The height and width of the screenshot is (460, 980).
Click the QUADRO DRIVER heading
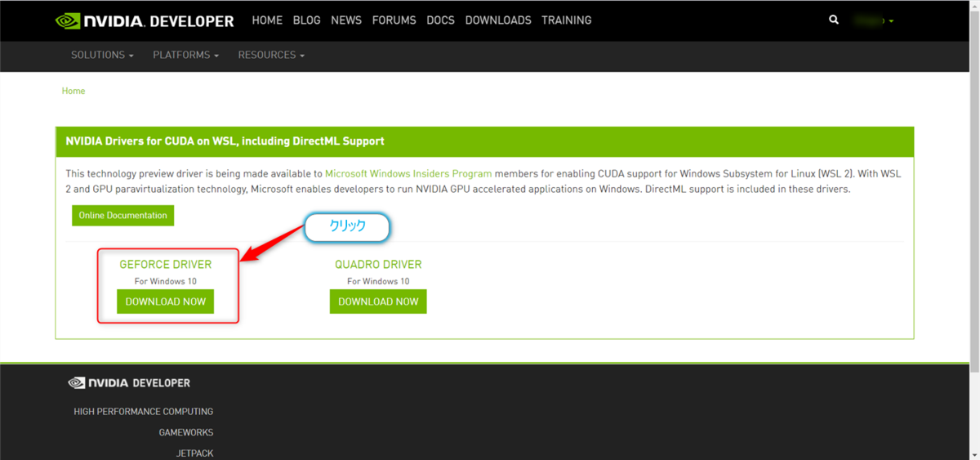[378, 265]
